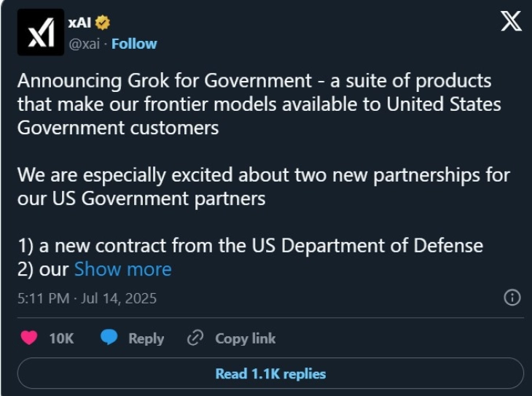Click the US Department of Defense contract line
Viewport: 532px width, 396px height.
click(250, 246)
